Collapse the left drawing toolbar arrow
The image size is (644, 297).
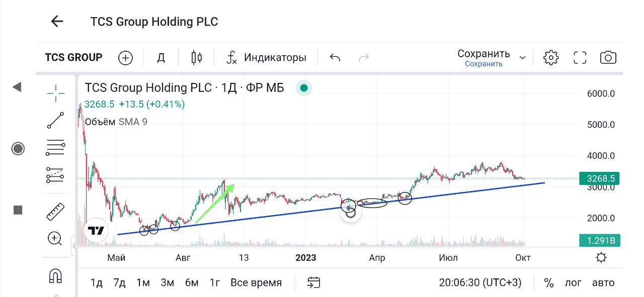17,87
